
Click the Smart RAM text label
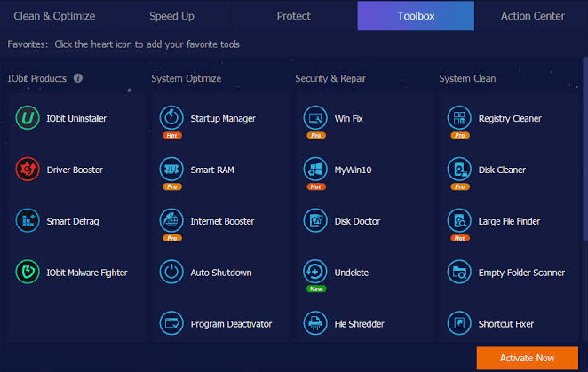pos(212,170)
